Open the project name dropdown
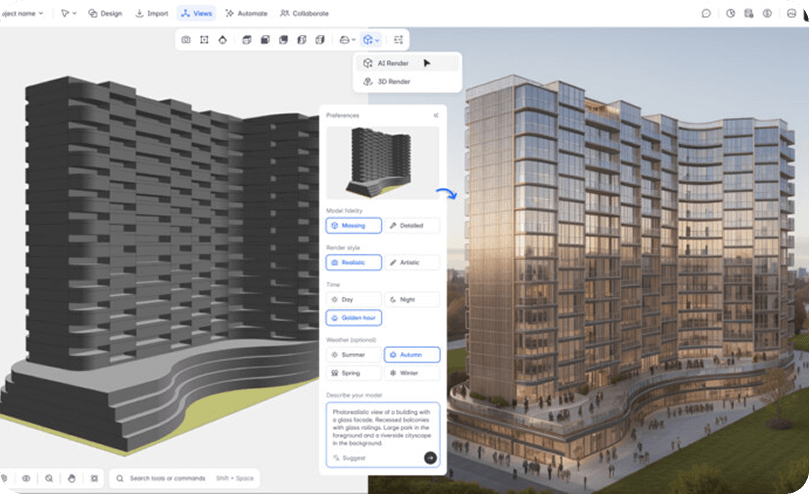The width and height of the screenshot is (809, 494). click(x=22, y=14)
